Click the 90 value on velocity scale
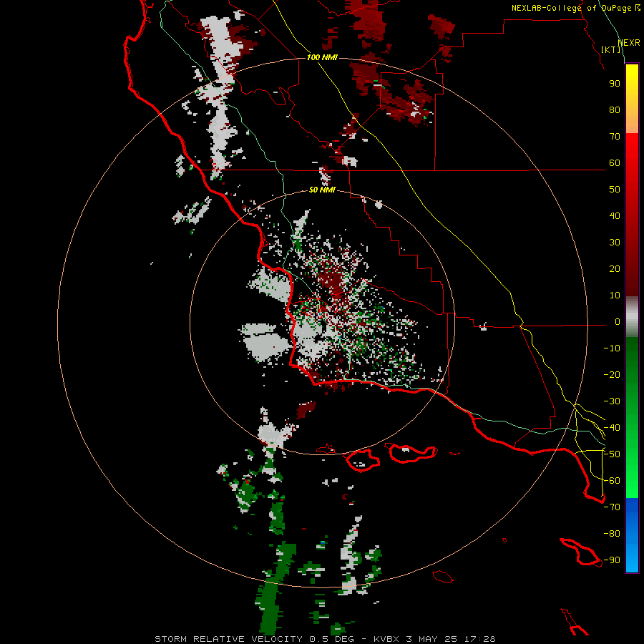Viewport: 644px width, 644px height. [x=615, y=84]
